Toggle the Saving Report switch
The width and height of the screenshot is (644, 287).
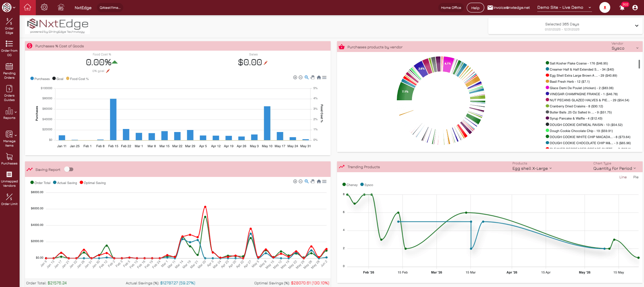click(69, 169)
